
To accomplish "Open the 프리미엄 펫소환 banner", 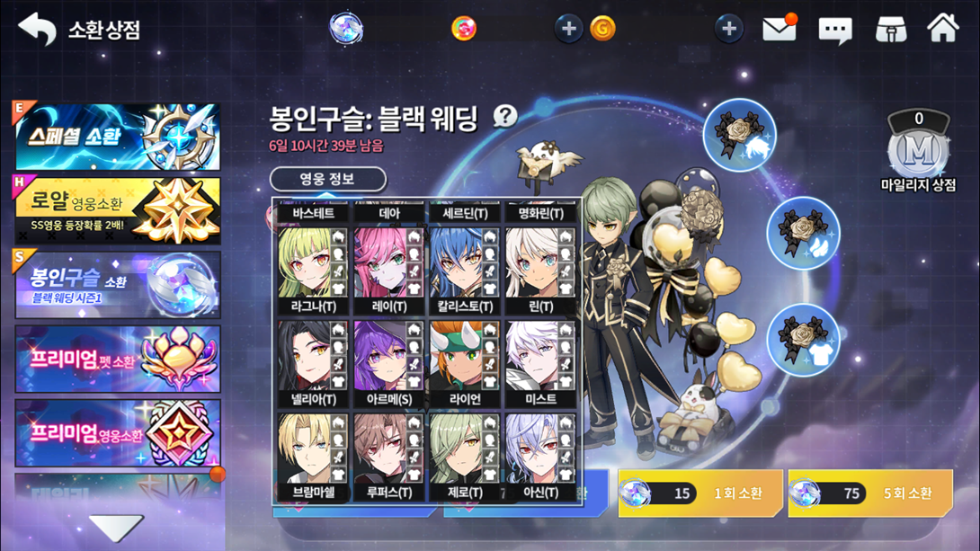I will (118, 359).
